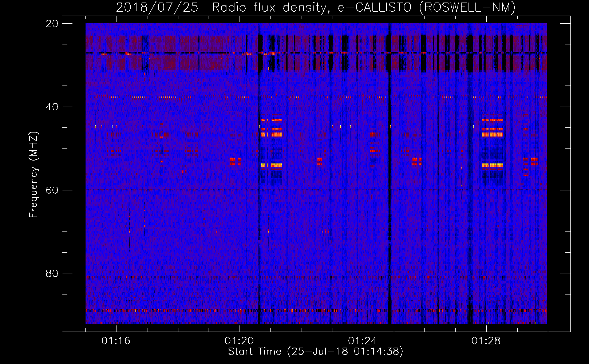Select the '01:28' time tick label
Image resolution: width=589 pixels, height=364 pixels.
pyautogui.click(x=486, y=341)
